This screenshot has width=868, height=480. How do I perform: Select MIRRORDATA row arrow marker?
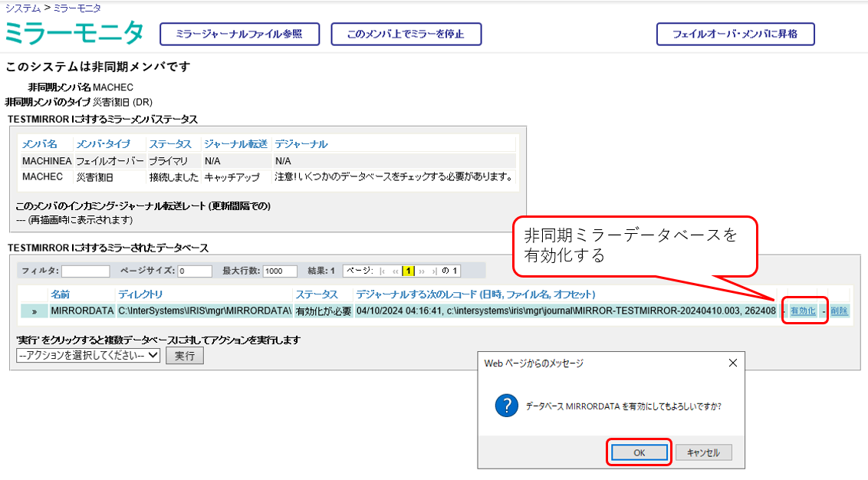tap(34, 311)
